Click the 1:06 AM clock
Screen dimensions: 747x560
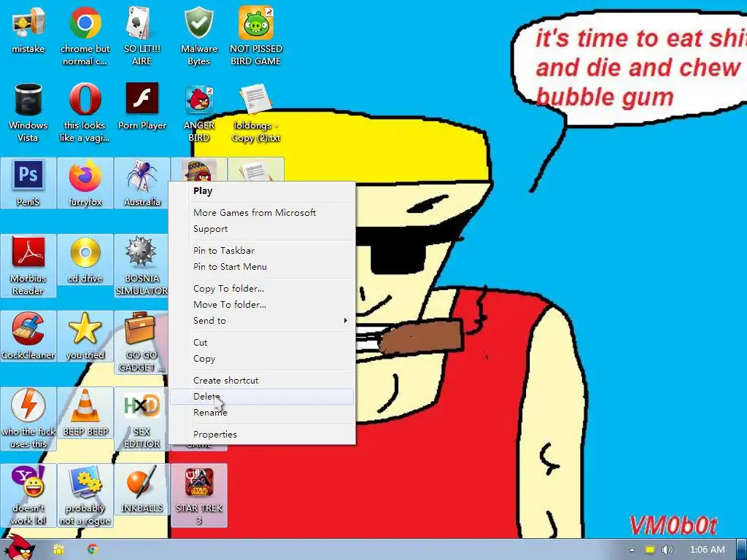click(708, 550)
